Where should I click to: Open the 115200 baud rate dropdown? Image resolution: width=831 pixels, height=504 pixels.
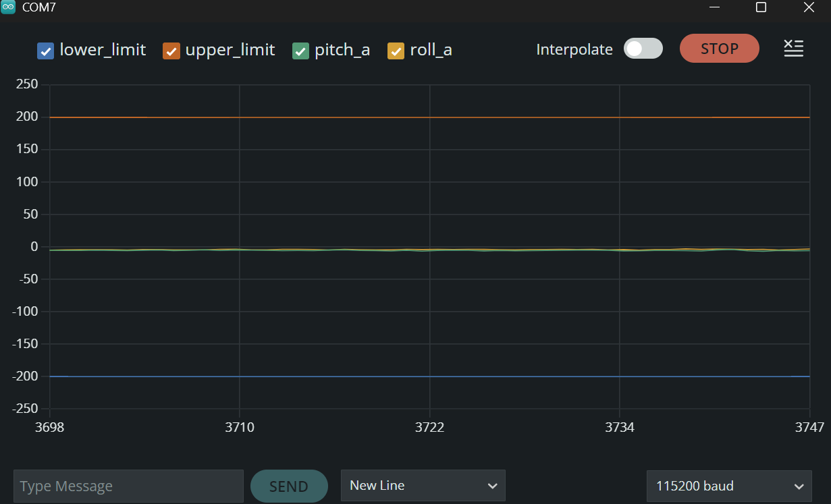[729, 486]
